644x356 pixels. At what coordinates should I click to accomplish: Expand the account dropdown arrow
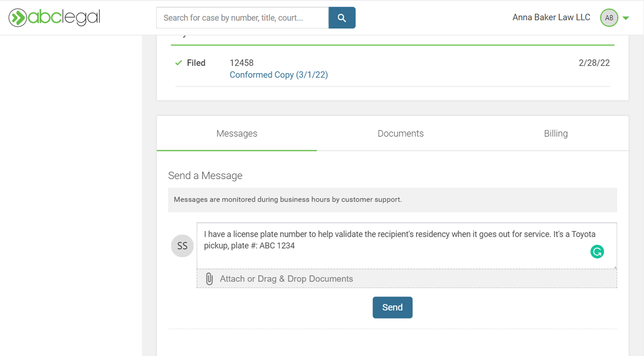(626, 18)
